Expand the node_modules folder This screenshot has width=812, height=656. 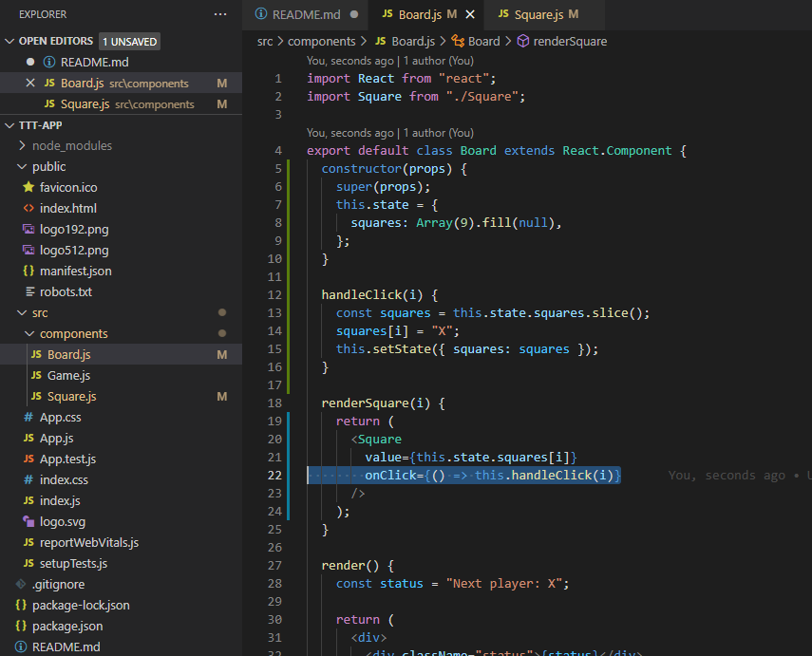pyautogui.click(x=22, y=145)
